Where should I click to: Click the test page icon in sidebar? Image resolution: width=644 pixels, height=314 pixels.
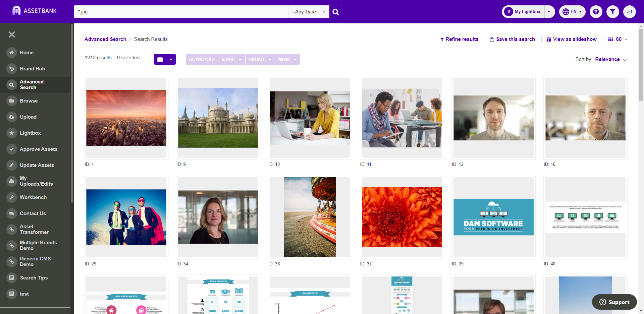point(12,294)
